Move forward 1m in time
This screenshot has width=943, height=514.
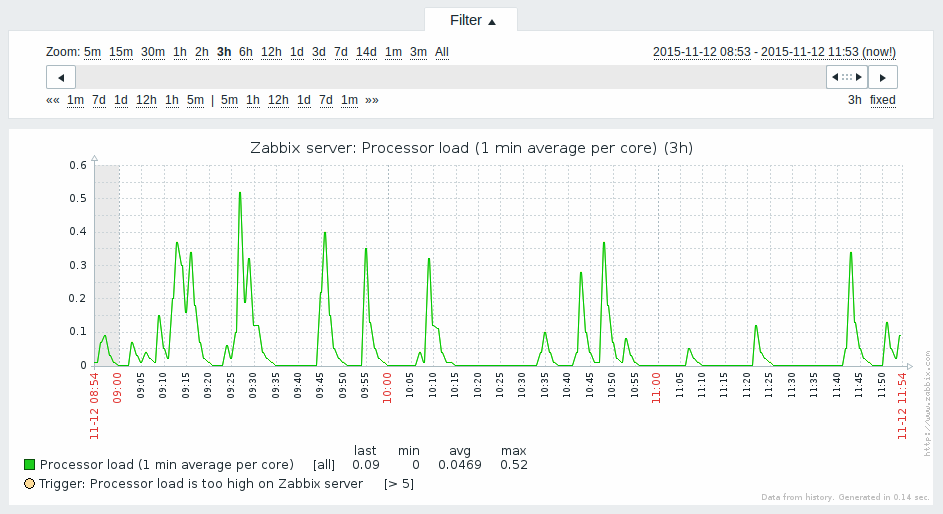(x=349, y=100)
